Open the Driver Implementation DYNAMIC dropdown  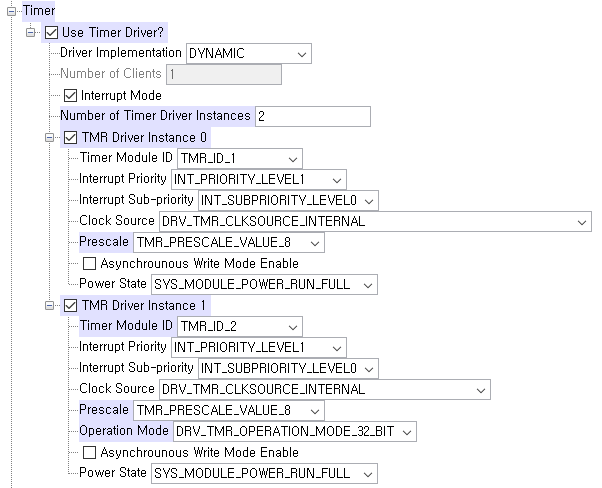(248, 53)
